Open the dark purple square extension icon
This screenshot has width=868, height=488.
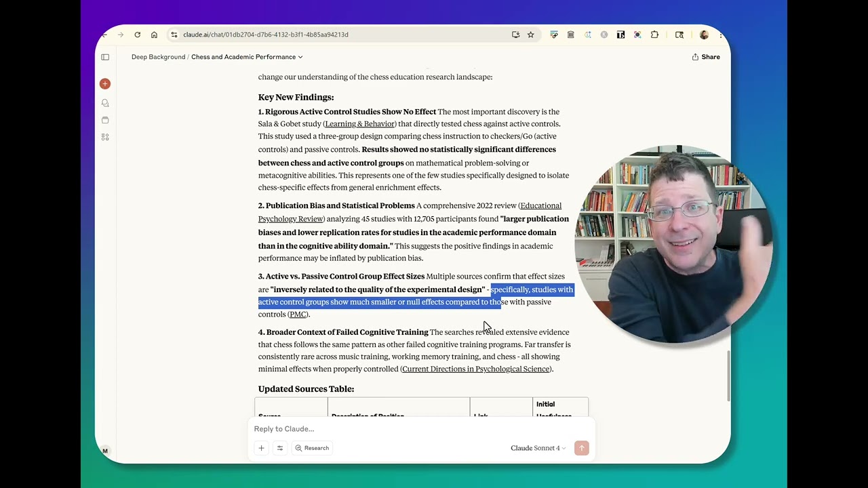click(x=637, y=35)
